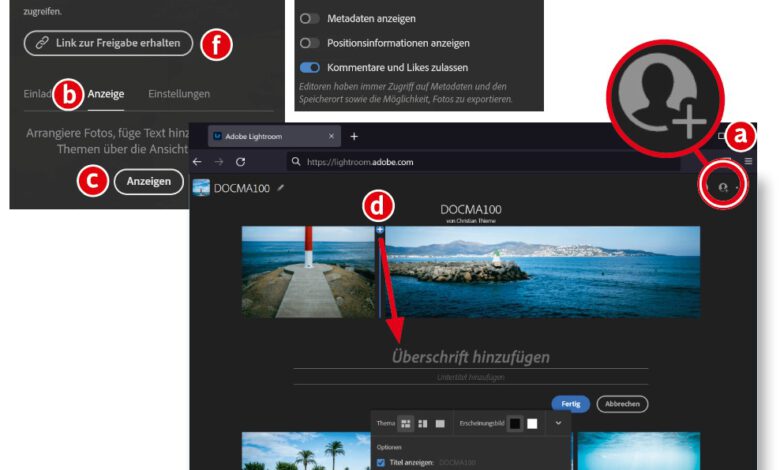Click the DOCMA100 album cover thumbnail

[x=201, y=188]
